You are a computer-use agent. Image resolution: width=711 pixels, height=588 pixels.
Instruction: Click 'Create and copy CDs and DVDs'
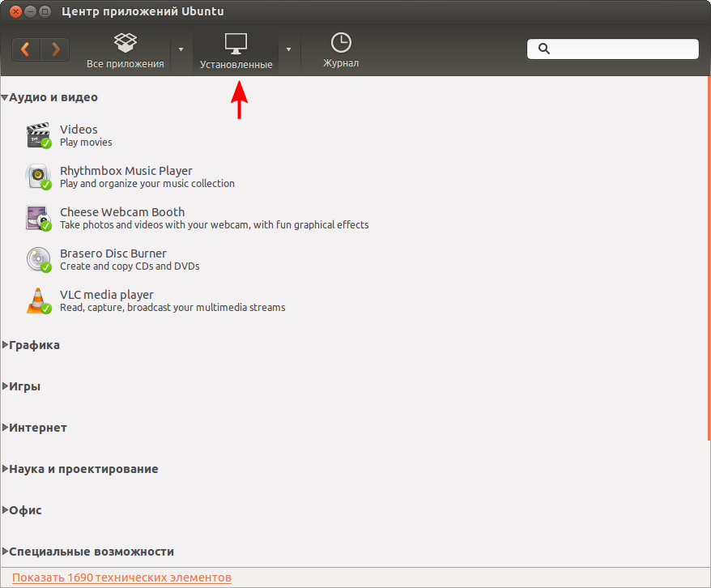[130, 266]
